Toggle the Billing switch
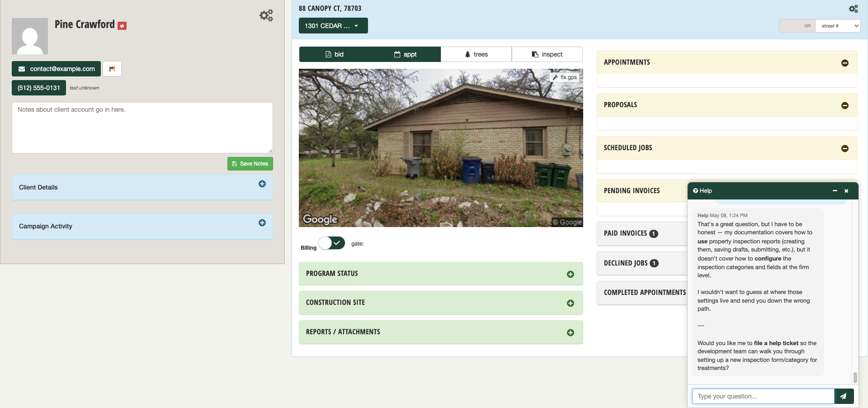 point(332,243)
